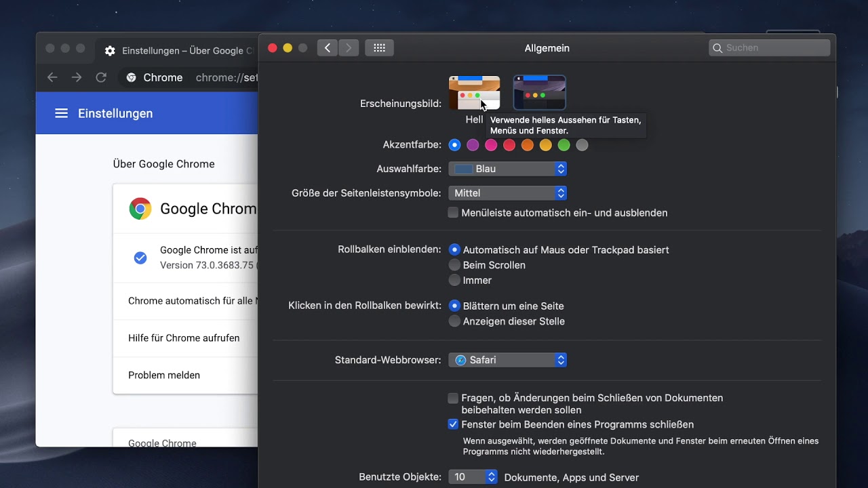868x488 pixels.
Task: Select Blättern um eine Seite
Action: (x=454, y=306)
